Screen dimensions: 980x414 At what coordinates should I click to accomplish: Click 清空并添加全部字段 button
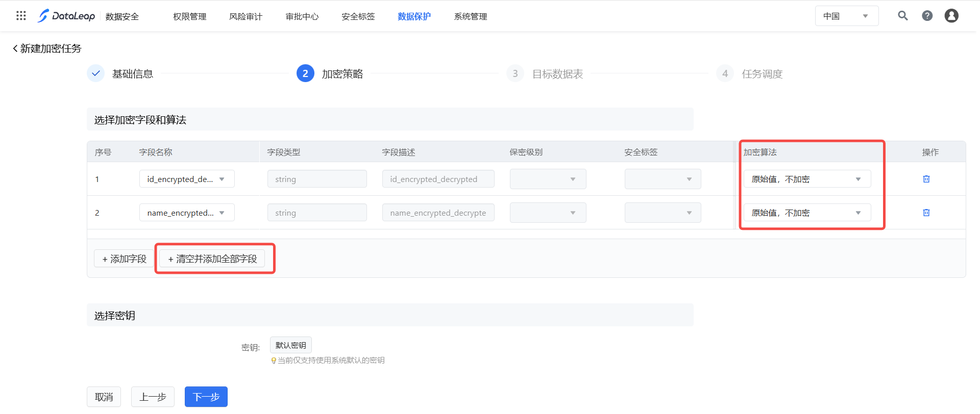[212, 259]
